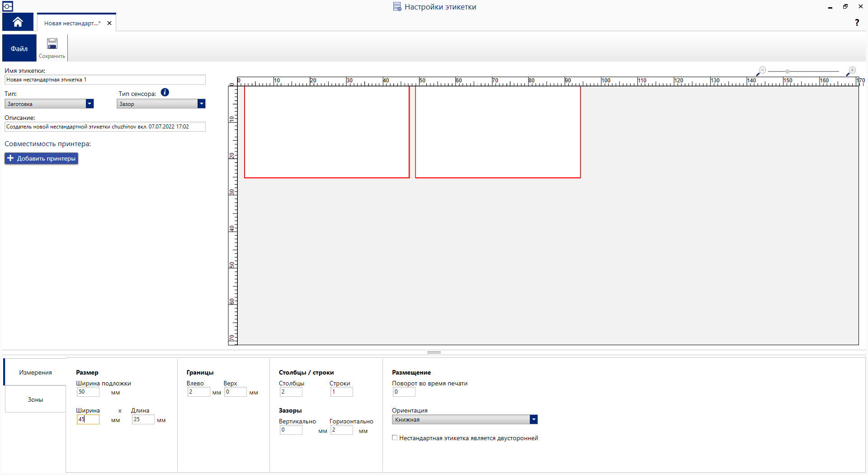This screenshot has height=475, width=868.
Task: Enable the double-sided label checkbox
Action: pos(395,438)
